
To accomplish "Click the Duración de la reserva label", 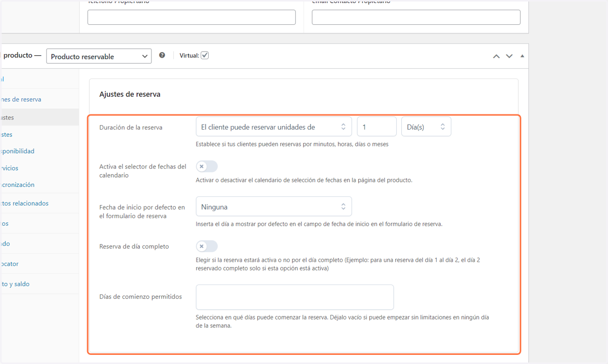I will [131, 128].
